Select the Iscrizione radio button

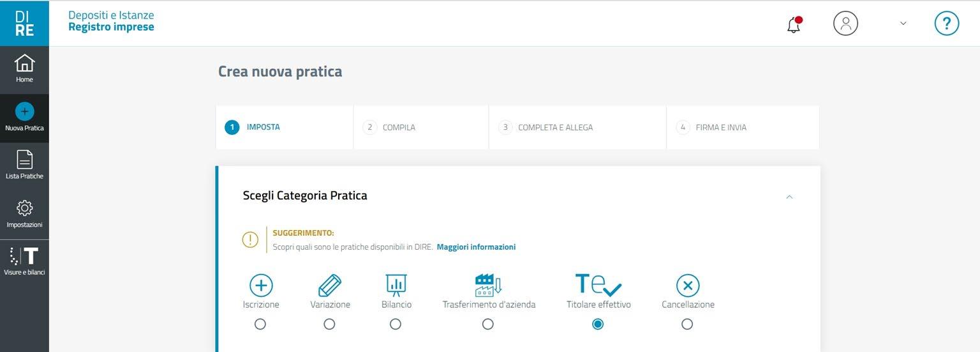tap(260, 325)
